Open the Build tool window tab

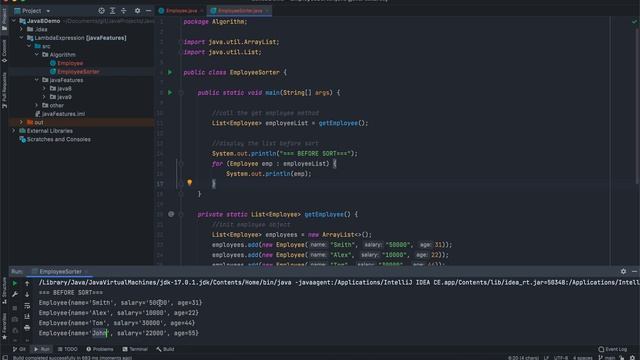(x=165, y=349)
